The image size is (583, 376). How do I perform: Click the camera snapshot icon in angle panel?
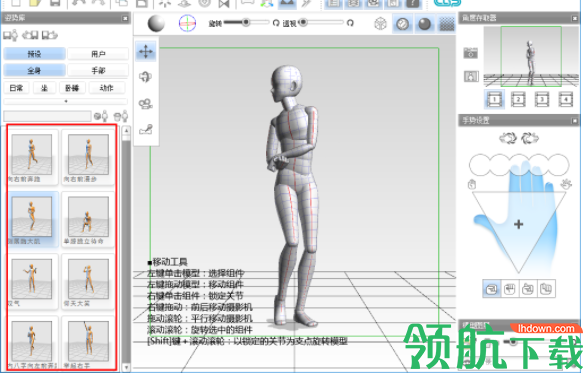tap(470, 53)
